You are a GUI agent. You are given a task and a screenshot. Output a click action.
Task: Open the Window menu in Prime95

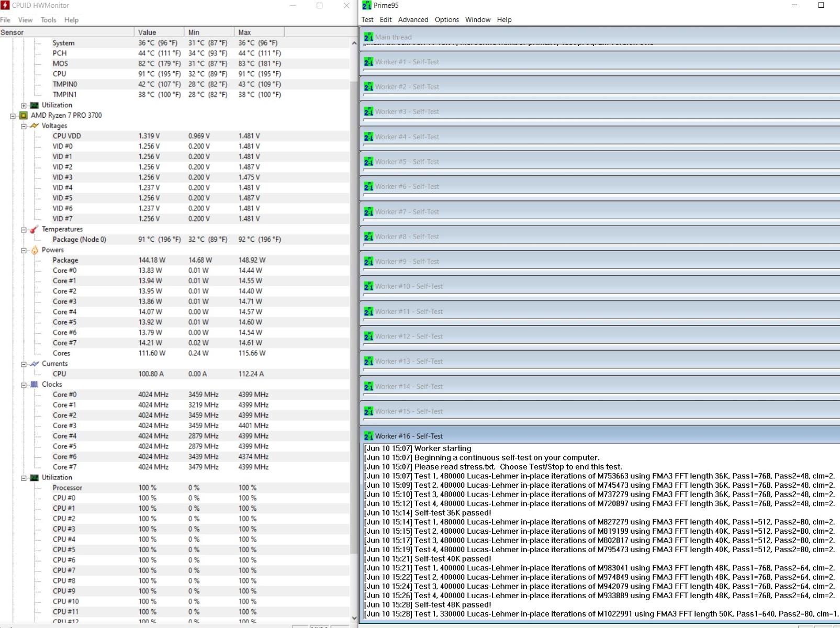(x=478, y=20)
